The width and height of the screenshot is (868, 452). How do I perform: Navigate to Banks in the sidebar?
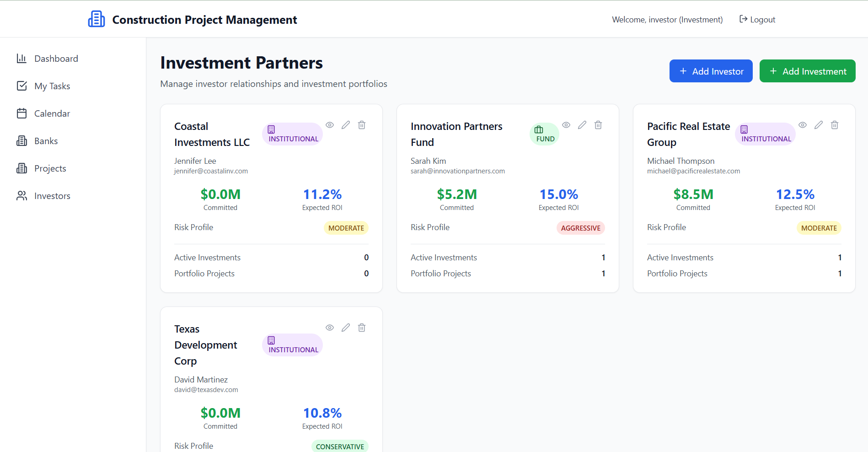tap(46, 141)
